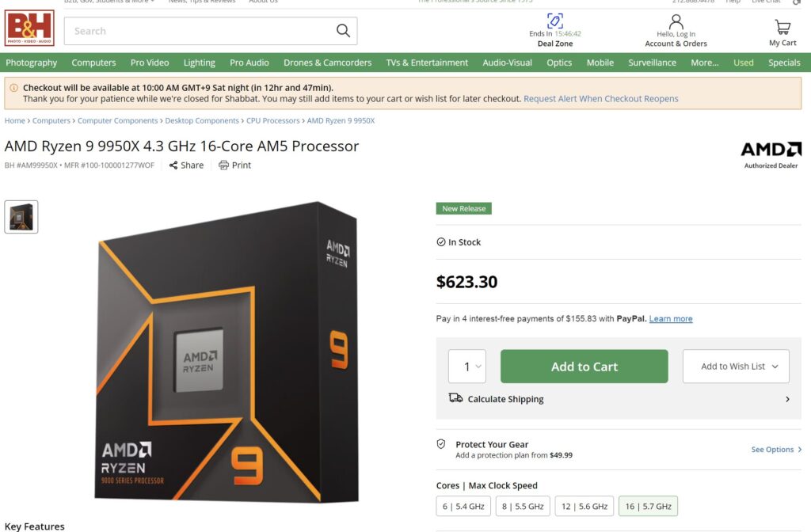This screenshot has width=811, height=532.
Task: Open the quantity dropdown
Action: pyautogui.click(x=467, y=367)
